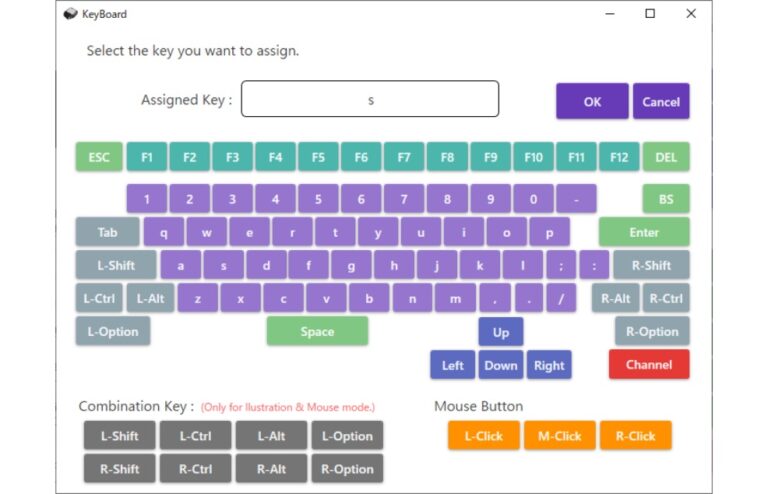The width and height of the screenshot is (768, 494).
Task: Enable the L-Option combination key
Action: [x=347, y=436]
